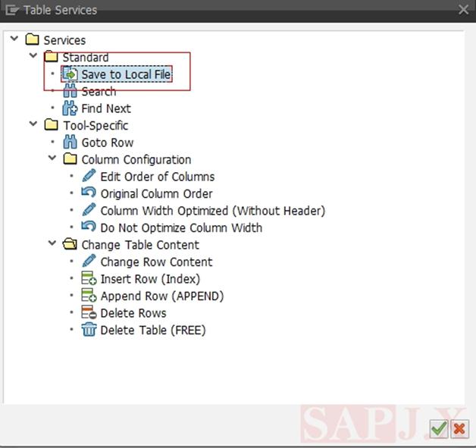Close the Table Services dialog

tap(463, 10)
